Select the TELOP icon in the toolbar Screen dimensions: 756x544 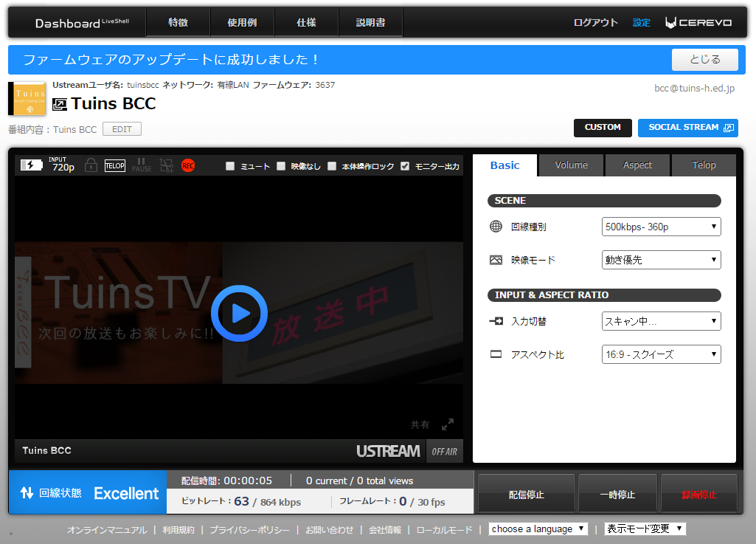tap(115, 165)
